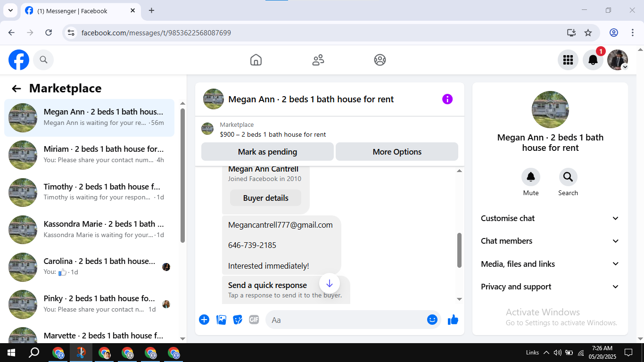
Task: Choose a GIF icon
Action: click(x=254, y=320)
